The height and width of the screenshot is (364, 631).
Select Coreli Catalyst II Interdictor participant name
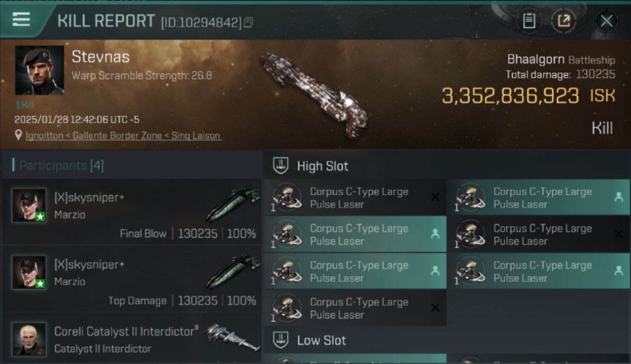[x=124, y=331]
